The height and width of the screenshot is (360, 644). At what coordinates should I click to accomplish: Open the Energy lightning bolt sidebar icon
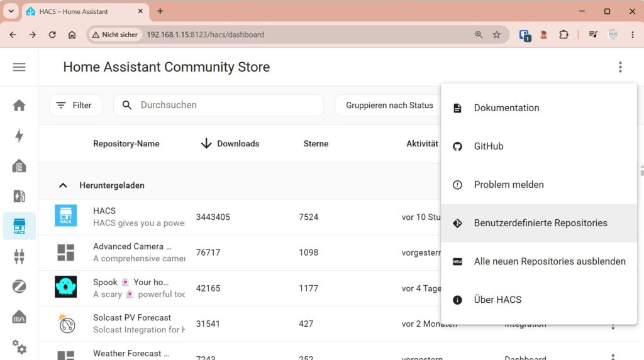[19, 136]
